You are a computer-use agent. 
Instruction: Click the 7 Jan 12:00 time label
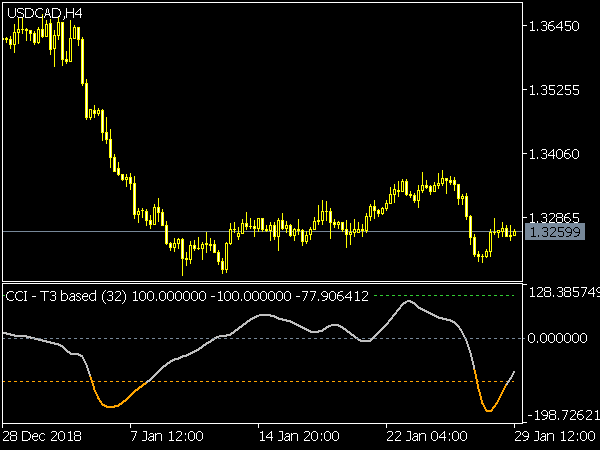(x=167, y=436)
